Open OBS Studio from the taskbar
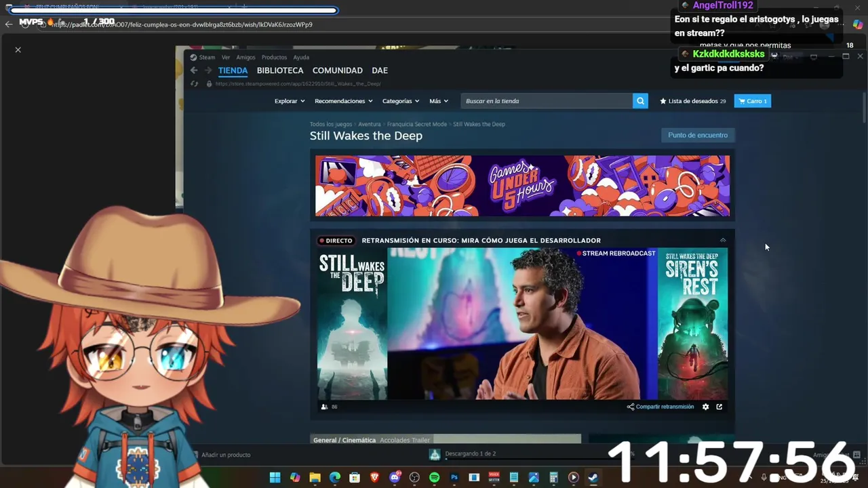This screenshot has width=868, height=488. 415,478
